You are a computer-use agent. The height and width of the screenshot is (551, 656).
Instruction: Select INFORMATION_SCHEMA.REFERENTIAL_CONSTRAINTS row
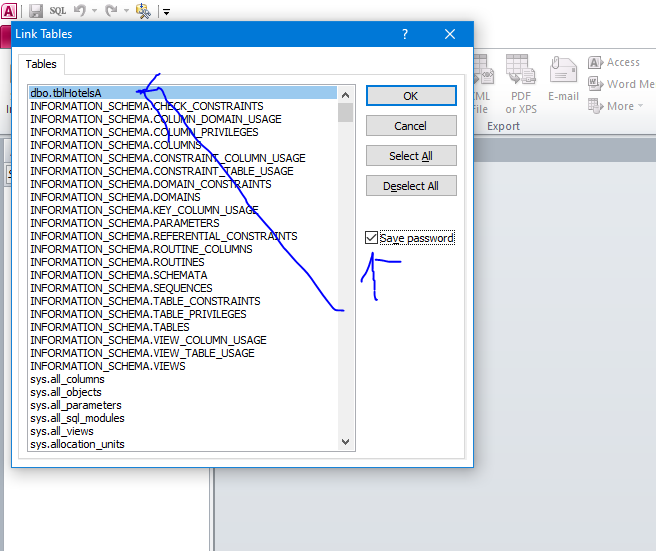click(x=183, y=236)
